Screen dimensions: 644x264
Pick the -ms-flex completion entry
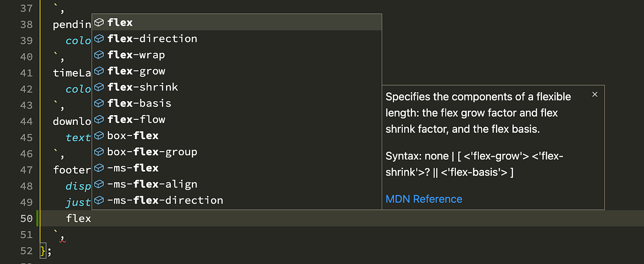[133, 168]
